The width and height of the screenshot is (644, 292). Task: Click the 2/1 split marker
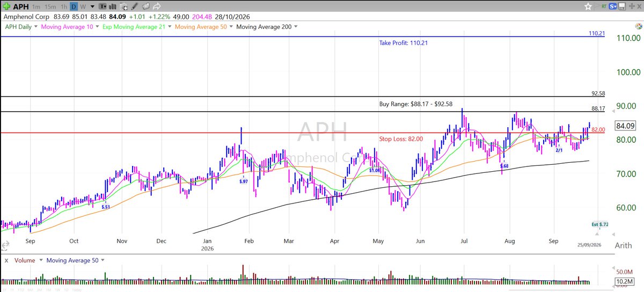(559, 150)
